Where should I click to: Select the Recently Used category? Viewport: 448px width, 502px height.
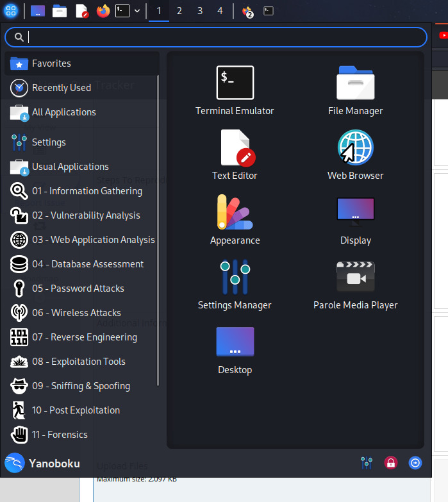point(62,88)
